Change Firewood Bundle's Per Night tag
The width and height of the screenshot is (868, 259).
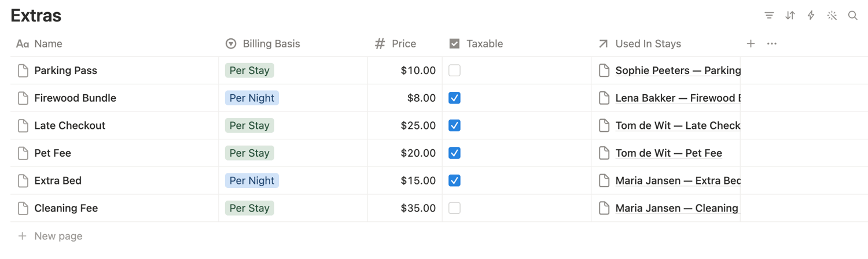pyautogui.click(x=252, y=98)
